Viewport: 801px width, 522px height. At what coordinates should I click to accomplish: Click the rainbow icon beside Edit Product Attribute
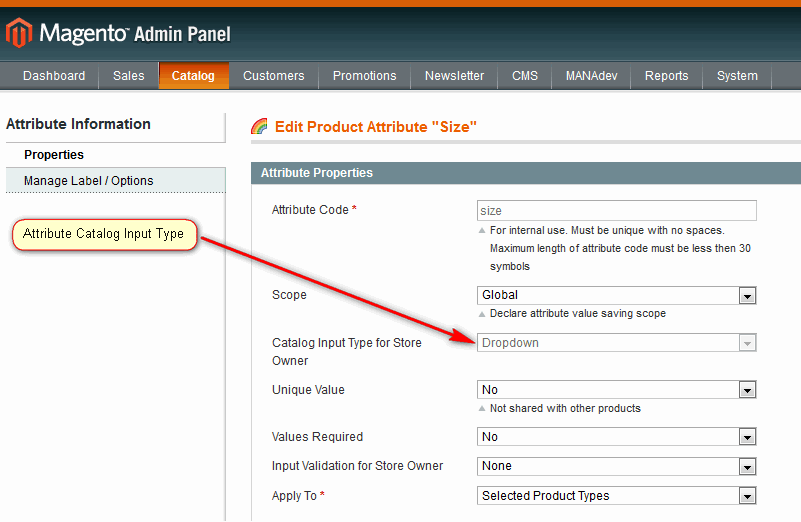click(260, 126)
